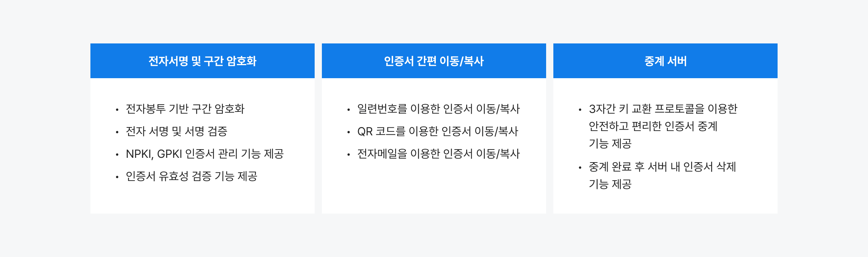Click the 전자 서명 및 서명 검증 text
Viewport: 868px width, 257px height.
tap(176, 131)
